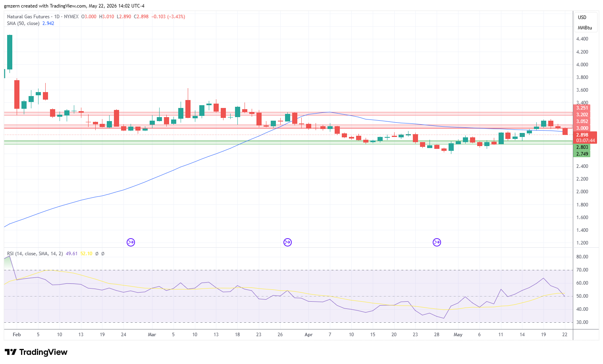Click the Feb label on the time axis
Screen dimensions: 603x364
coord(17,335)
